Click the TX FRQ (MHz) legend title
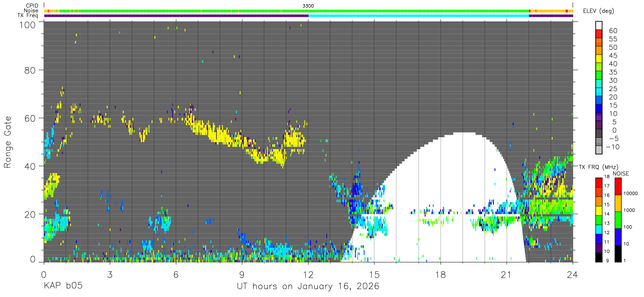 click(598, 167)
